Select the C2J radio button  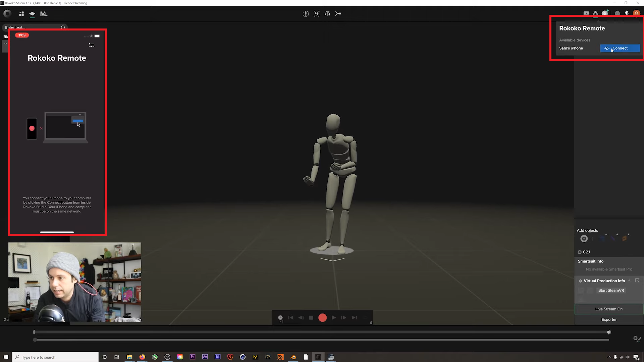[x=580, y=252]
